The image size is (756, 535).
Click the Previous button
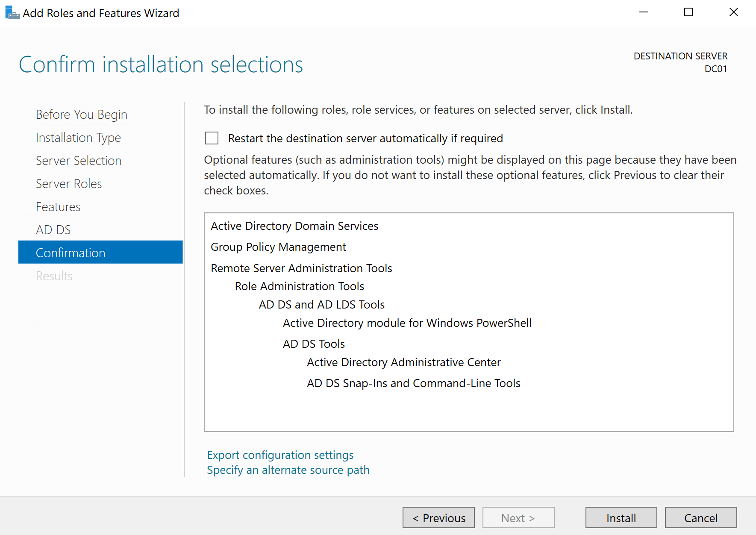click(438, 517)
